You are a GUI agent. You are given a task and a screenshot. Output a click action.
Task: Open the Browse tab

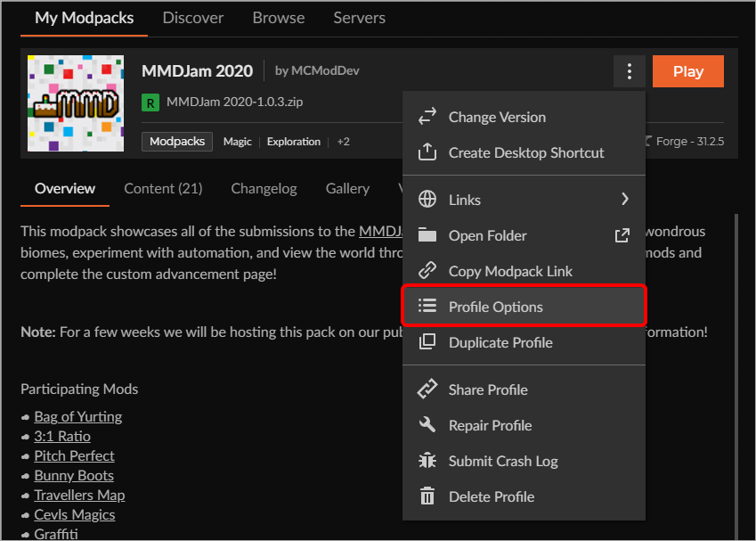pos(279,18)
